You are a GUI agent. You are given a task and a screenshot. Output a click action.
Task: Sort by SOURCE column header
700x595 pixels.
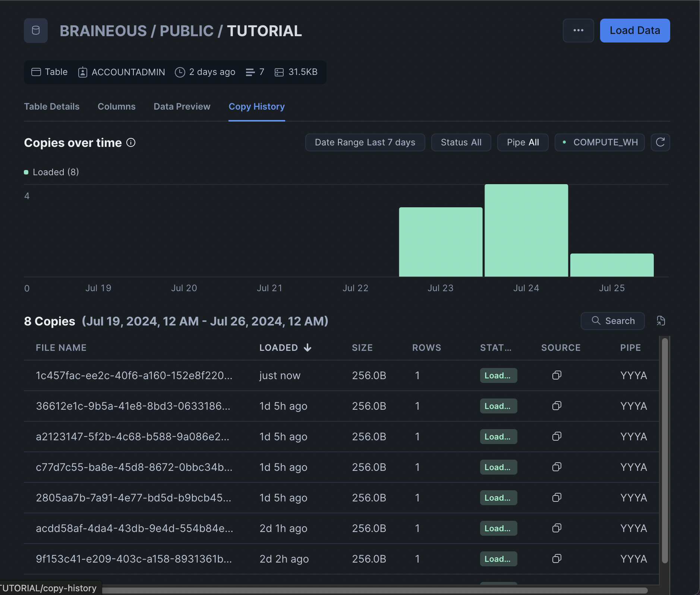coord(561,348)
